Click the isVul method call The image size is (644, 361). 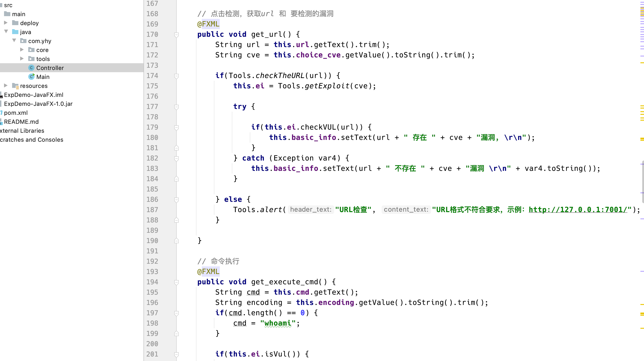[276, 354]
